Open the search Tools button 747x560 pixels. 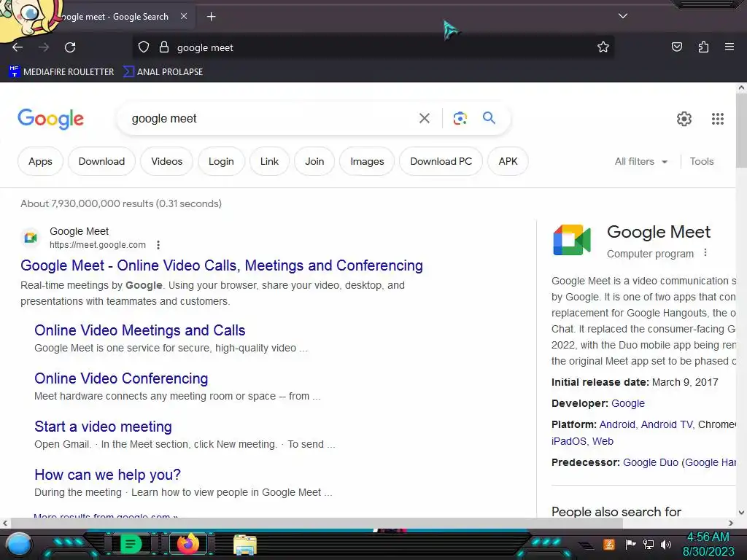[x=702, y=161]
